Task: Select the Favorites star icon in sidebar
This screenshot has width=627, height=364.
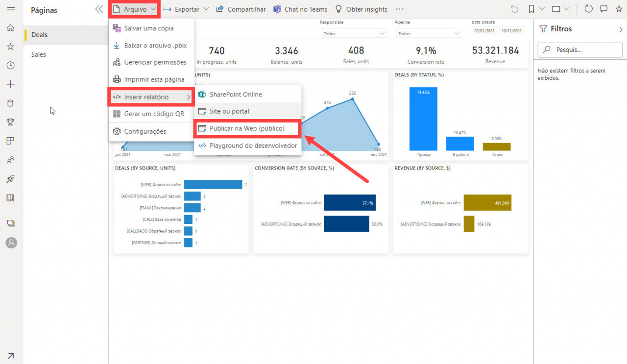Action: (11, 47)
